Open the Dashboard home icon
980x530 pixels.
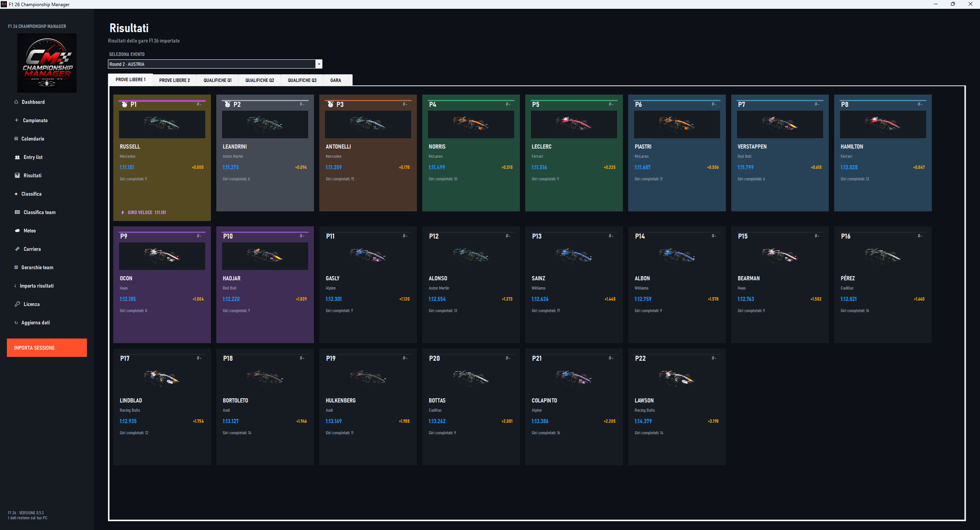click(16, 102)
